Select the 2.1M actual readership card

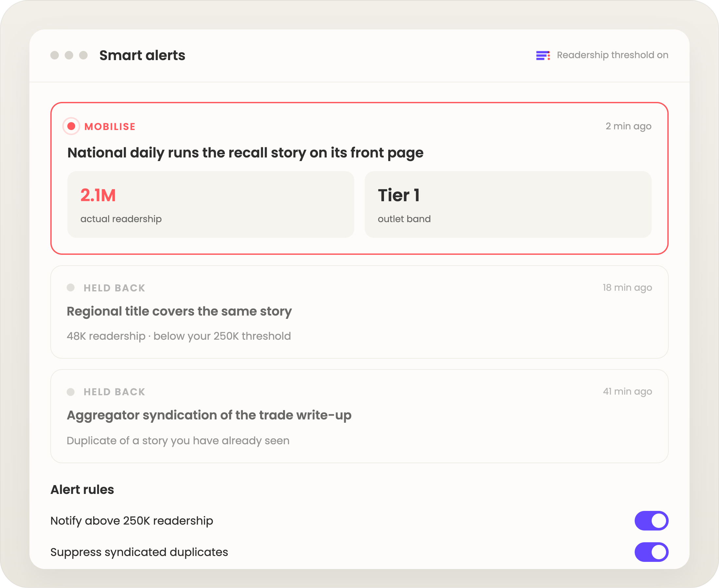(211, 204)
